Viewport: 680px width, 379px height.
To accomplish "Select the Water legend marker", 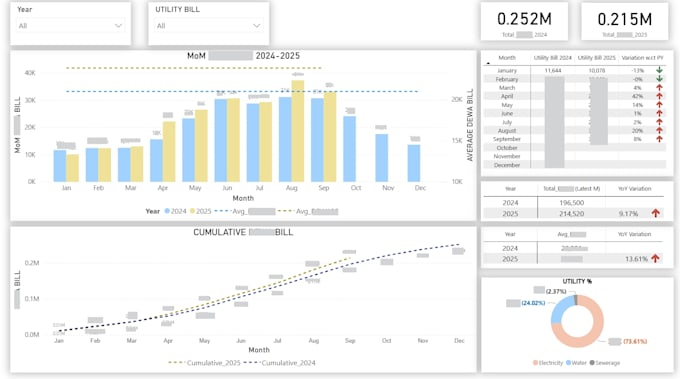I will (568, 363).
